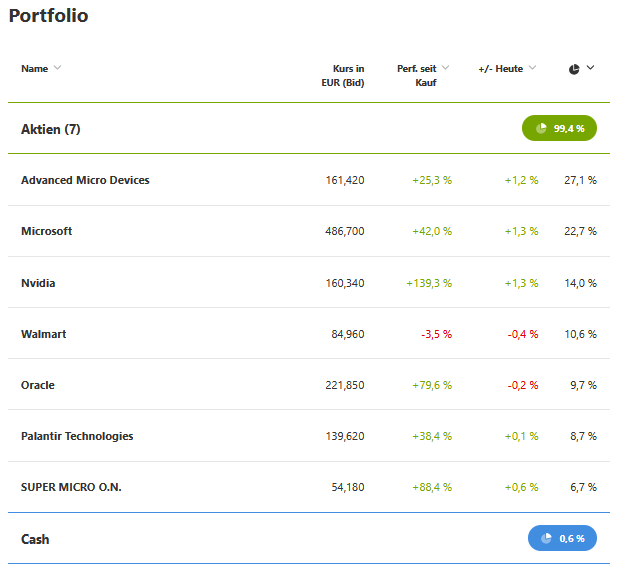Click Super Micro performance +88,4 %
636x580 pixels.
(432, 487)
